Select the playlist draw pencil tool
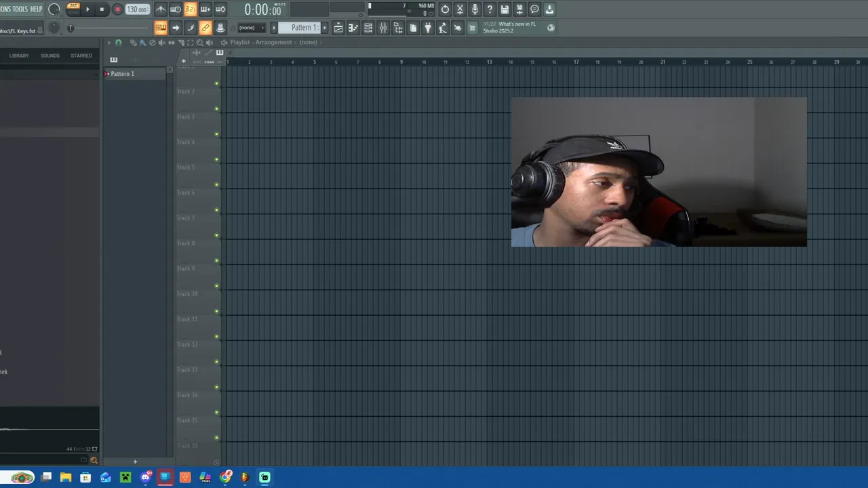 coord(134,42)
